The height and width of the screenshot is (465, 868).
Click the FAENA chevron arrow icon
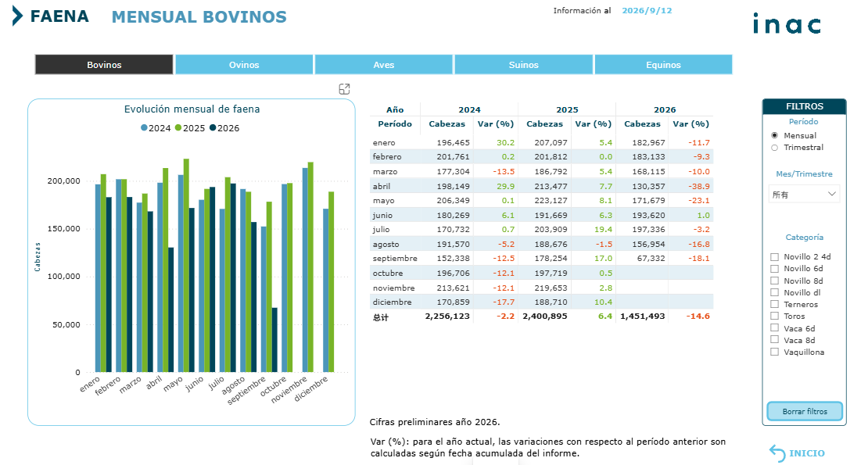17,16
